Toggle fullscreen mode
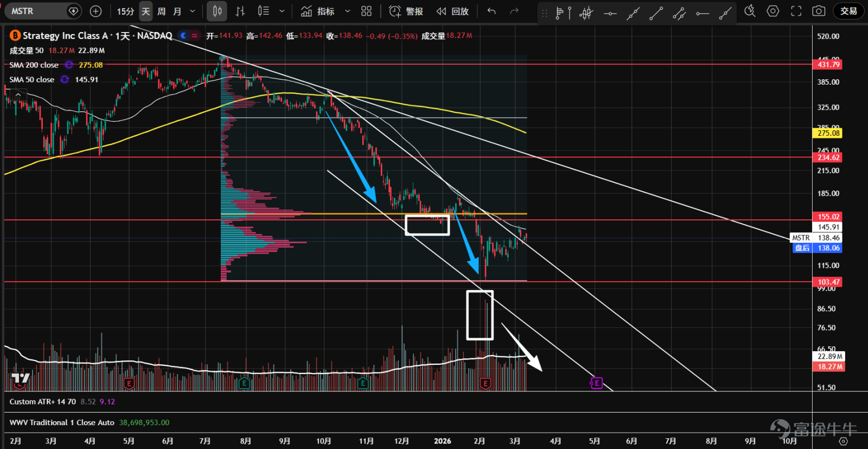The image size is (868, 449). coord(796,11)
